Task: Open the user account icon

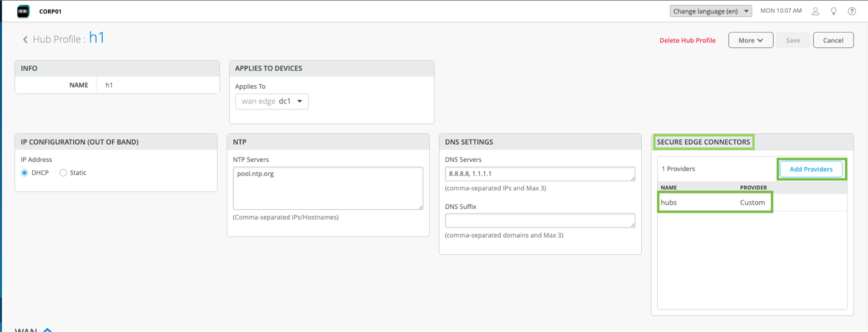Action: [816, 11]
